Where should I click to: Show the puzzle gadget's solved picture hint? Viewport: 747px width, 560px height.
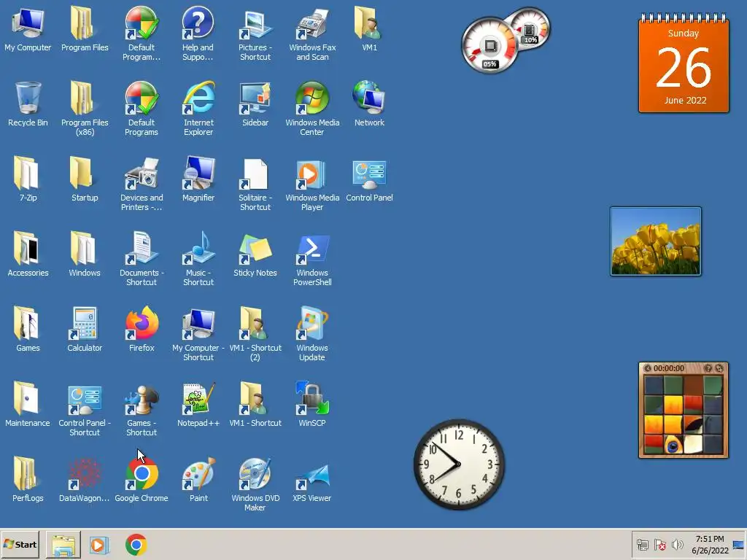tap(708, 368)
